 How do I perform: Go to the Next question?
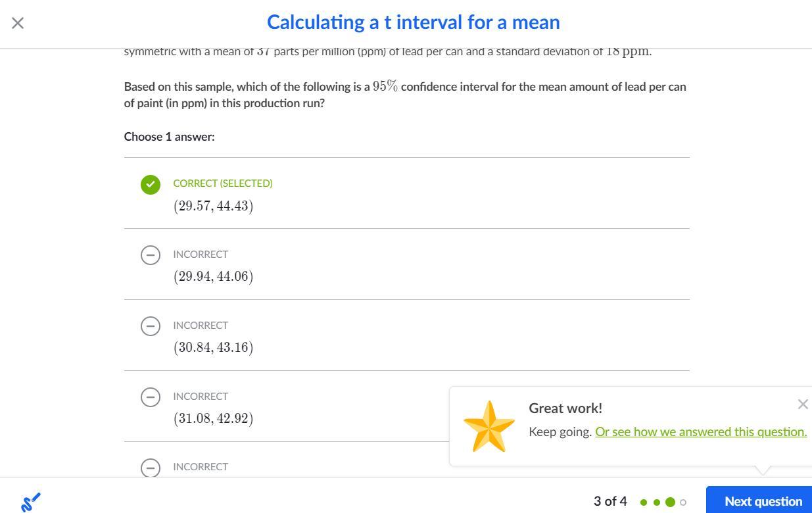pos(763,501)
